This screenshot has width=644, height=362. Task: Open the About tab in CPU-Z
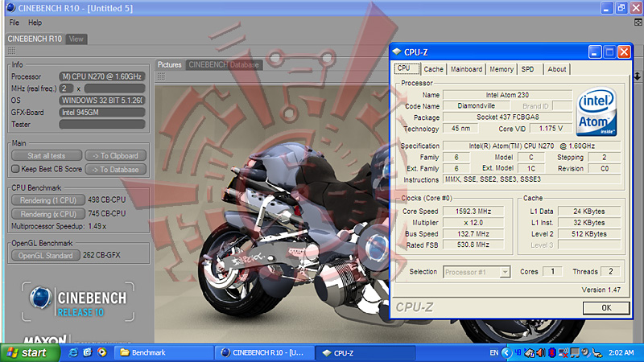click(556, 69)
